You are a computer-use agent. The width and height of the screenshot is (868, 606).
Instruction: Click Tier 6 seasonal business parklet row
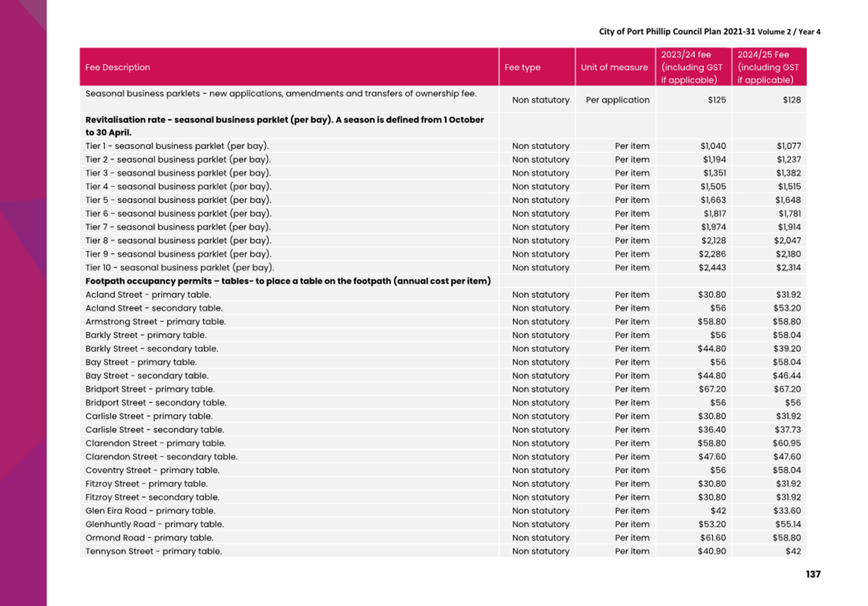(x=443, y=214)
